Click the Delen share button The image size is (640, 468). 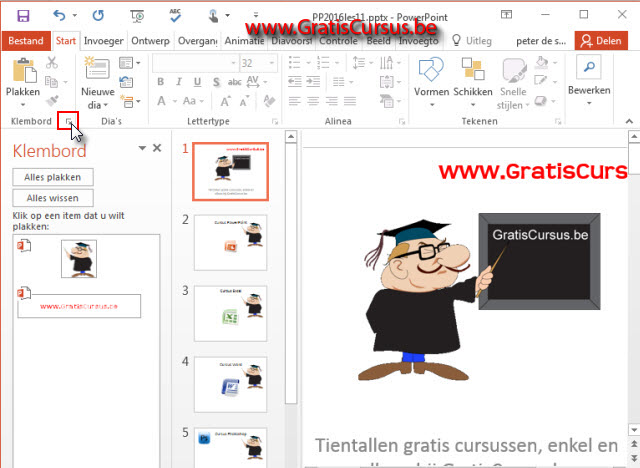[x=601, y=41]
